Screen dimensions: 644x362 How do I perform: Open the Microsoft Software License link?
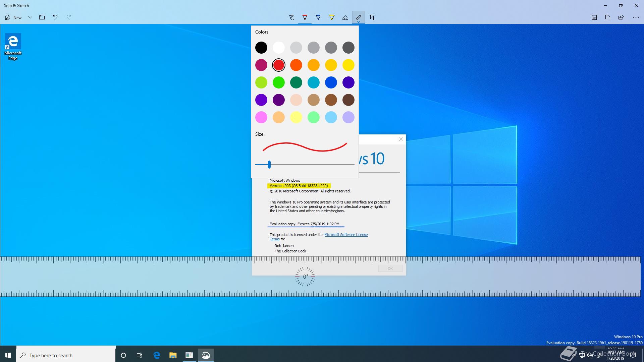[346, 235]
